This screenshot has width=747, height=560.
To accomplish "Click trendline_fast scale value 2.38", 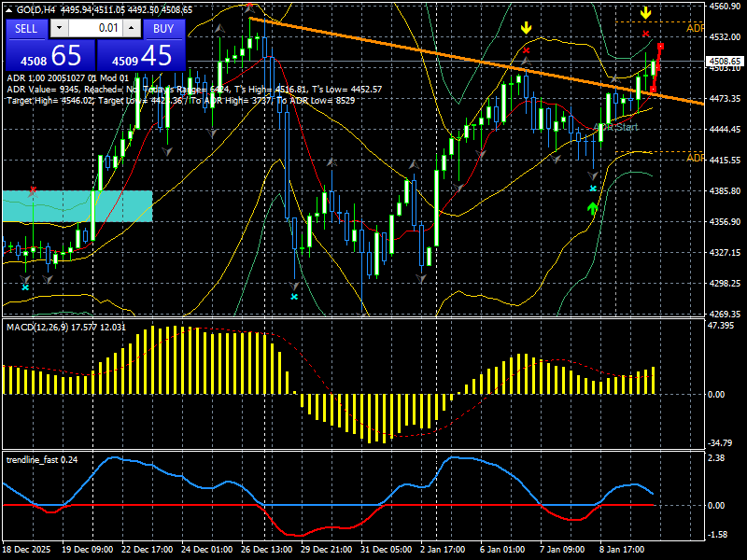I will 716,457.
